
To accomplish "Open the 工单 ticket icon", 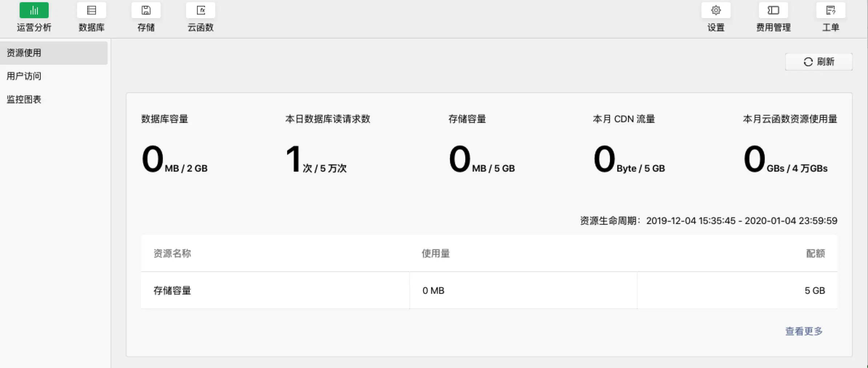I will [831, 10].
